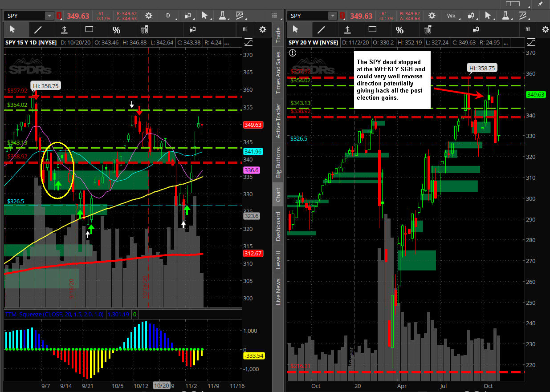Image resolution: width=550 pixels, height=392 pixels.
Task: Click red symbol link icon in right chart
Action: 342,16
